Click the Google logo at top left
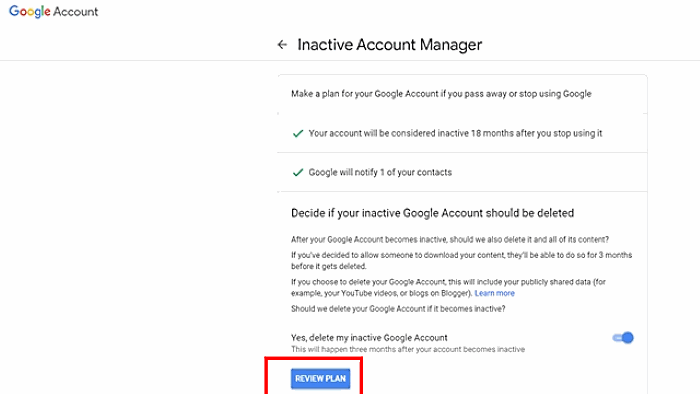The image size is (700, 394). pos(29,12)
